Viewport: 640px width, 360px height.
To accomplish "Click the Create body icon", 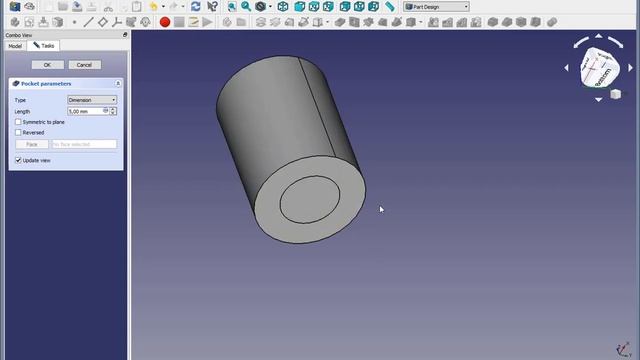I will click(15, 22).
